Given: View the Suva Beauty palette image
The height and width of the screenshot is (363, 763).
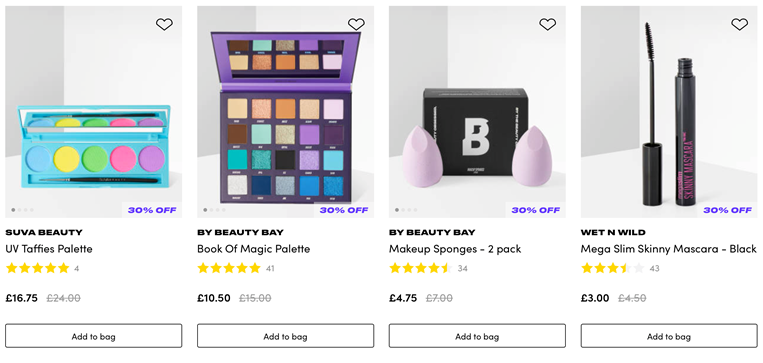Looking at the screenshot, I should pos(93,111).
